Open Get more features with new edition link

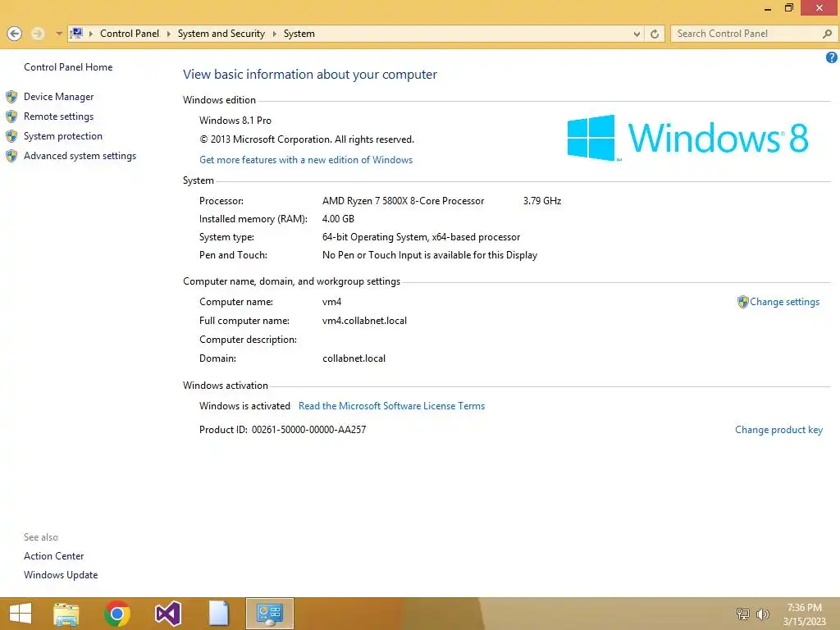pyautogui.click(x=306, y=160)
